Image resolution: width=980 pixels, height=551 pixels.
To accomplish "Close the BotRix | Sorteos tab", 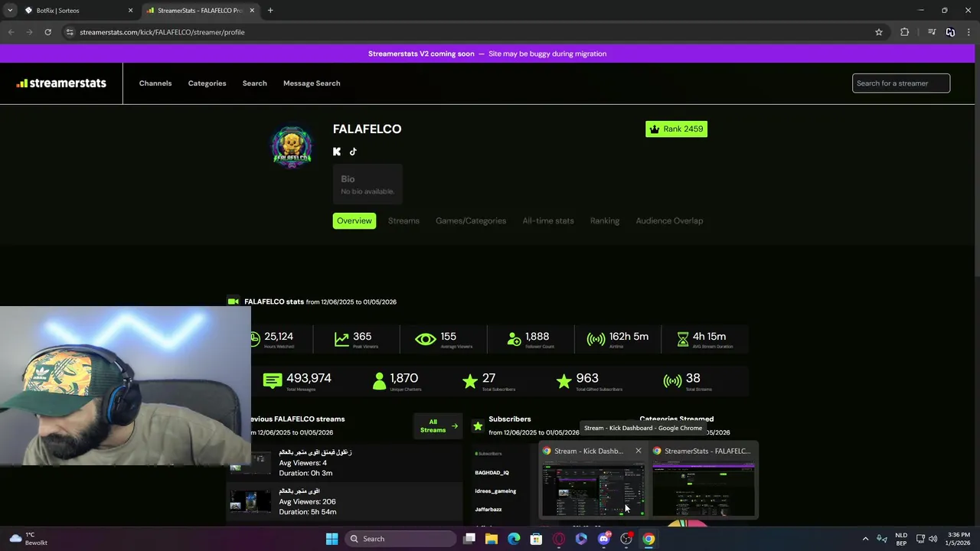I will pos(130,11).
